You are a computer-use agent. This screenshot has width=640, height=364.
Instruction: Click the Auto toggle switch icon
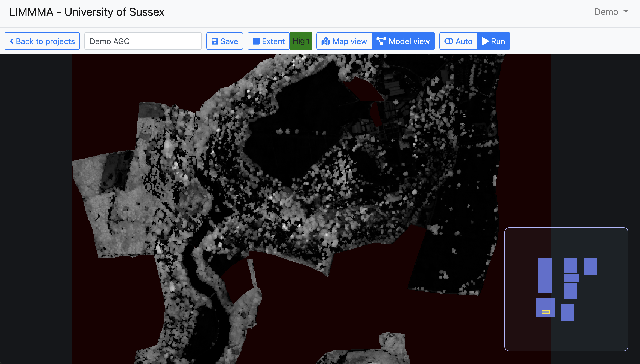point(449,41)
